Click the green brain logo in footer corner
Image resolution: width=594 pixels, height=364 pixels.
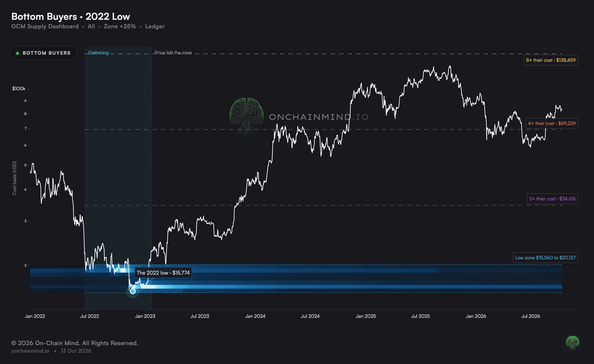point(573,343)
